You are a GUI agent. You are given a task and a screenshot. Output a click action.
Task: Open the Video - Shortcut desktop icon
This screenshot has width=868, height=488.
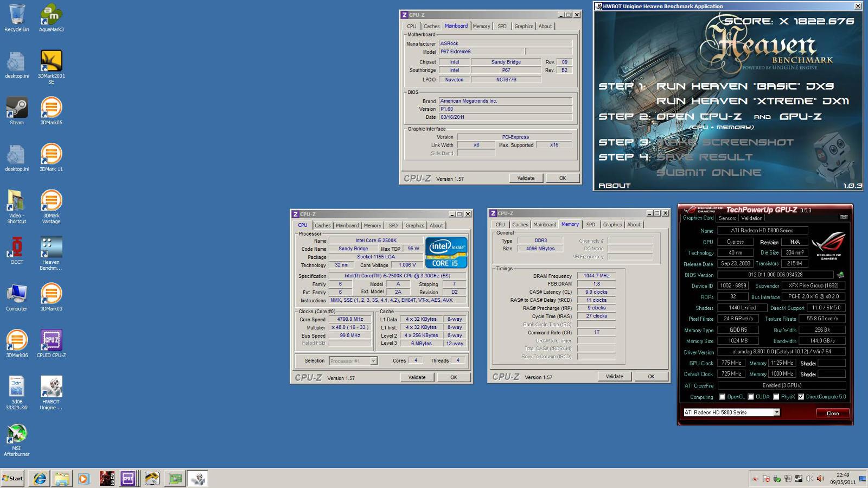tap(17, 207)
